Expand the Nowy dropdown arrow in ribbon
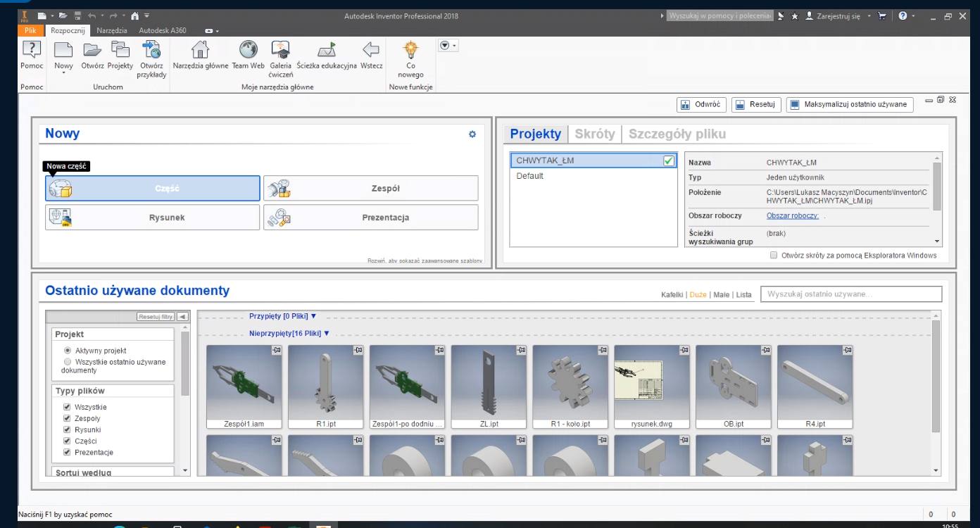This screenshot has height=528, width=980. [63, 72]
